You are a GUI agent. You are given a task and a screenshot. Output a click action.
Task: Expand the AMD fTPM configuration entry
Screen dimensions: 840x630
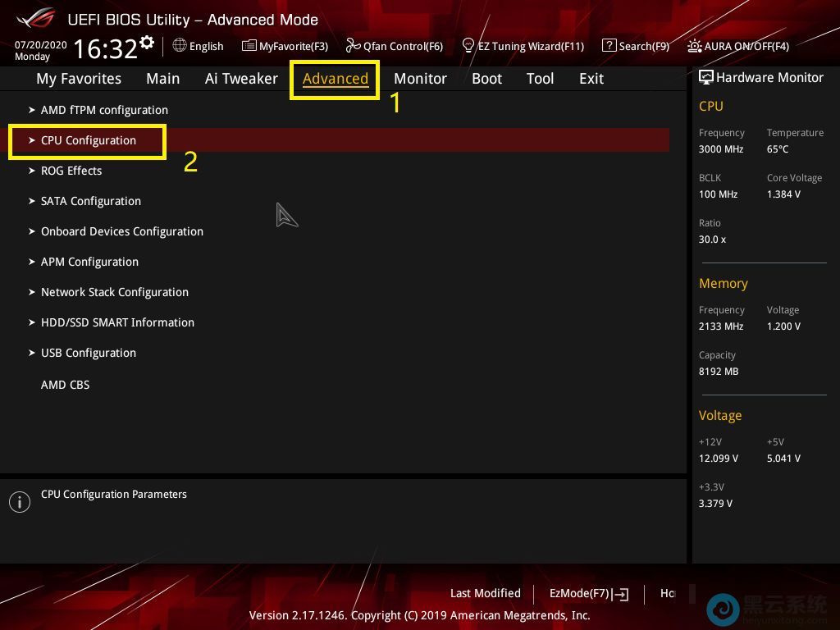104,110
